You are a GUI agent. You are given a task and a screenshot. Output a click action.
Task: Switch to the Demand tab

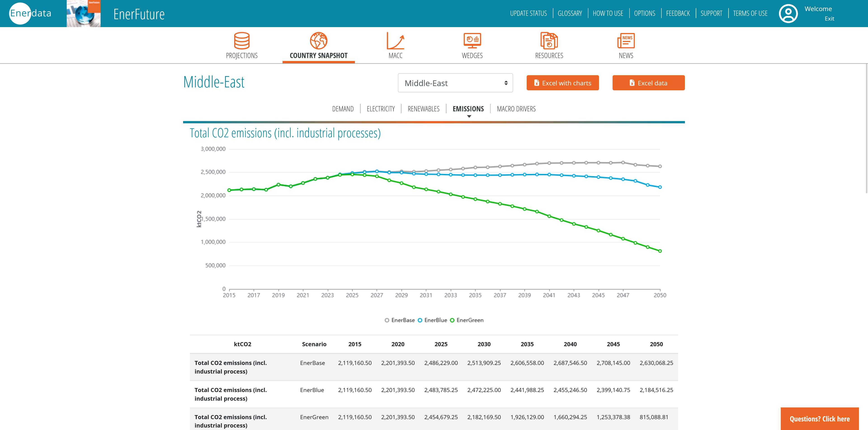coord(343,109)
